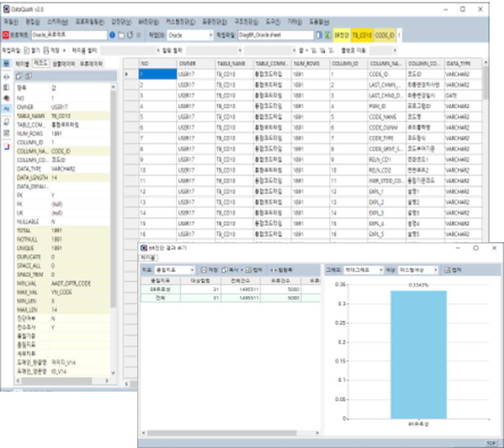Viewport: 504px width, 448px height.
Task: Select the highlighted 'Az' icon in left sidebar
Action: [6, 107]
